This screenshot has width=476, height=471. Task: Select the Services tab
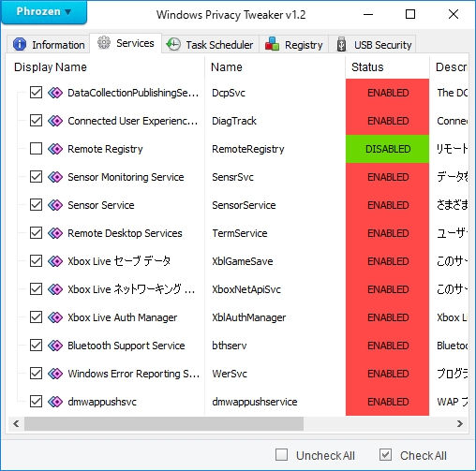click(126, 43)
